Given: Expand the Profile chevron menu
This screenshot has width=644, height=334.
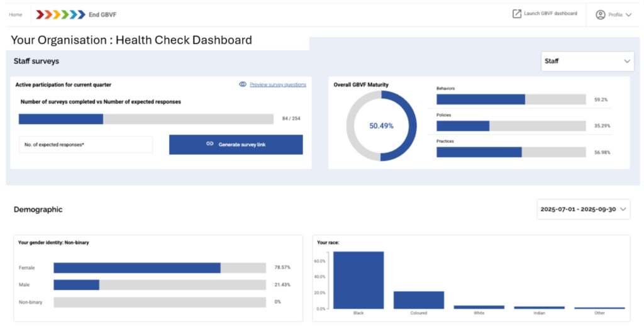Looking at the screenshot, I should pyautogui.click(x=628, y=14).
